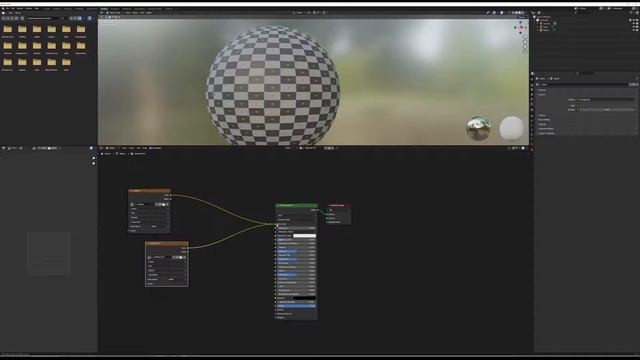Click the lower Image Texture node header
The image size is (640, 360).
point(167,244)
